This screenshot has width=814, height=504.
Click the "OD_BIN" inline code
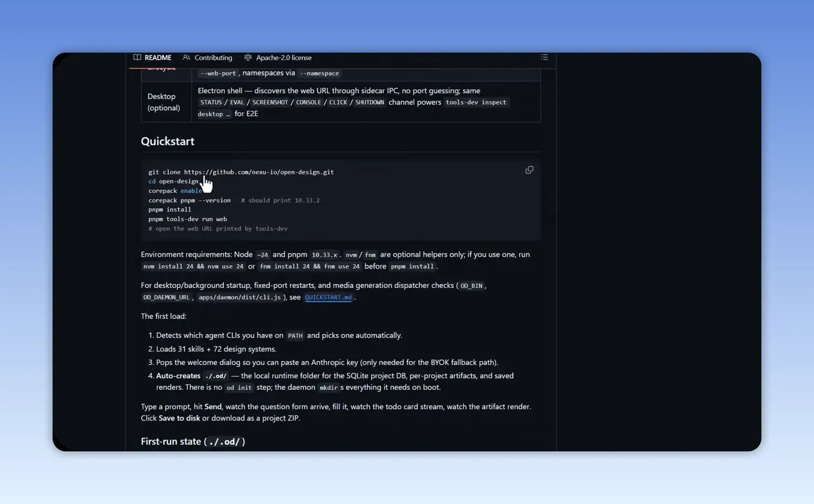click(471, 286)
